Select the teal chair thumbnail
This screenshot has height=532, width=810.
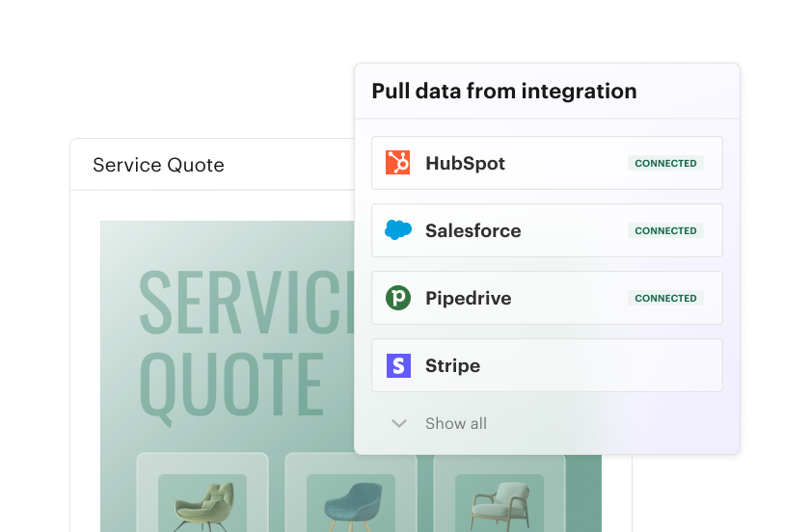coord(351,504)
